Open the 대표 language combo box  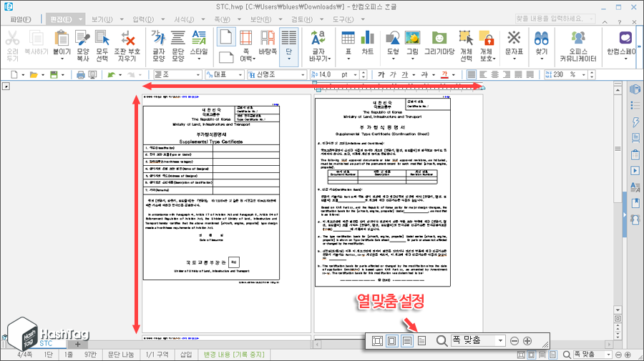click(x=225, y=74)
